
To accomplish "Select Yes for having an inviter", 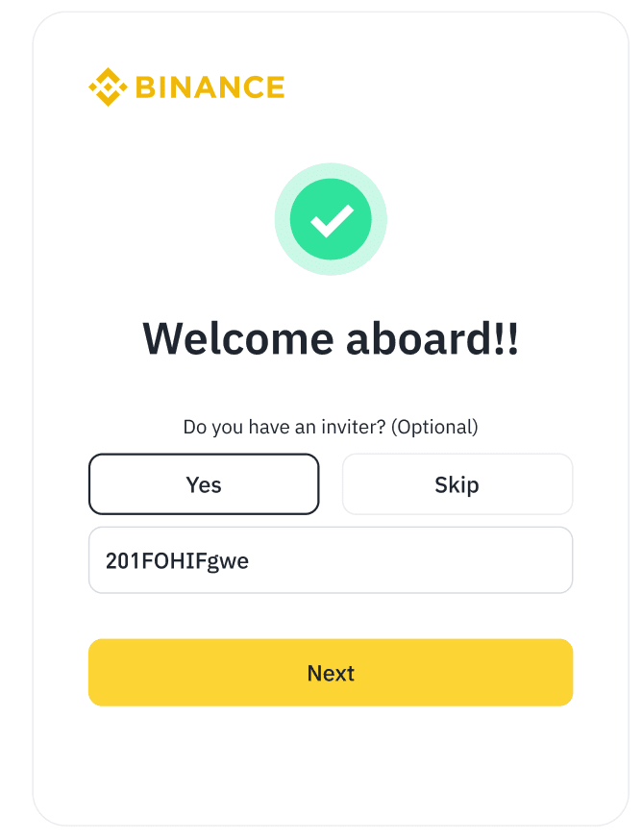I will tap(204, 484).
